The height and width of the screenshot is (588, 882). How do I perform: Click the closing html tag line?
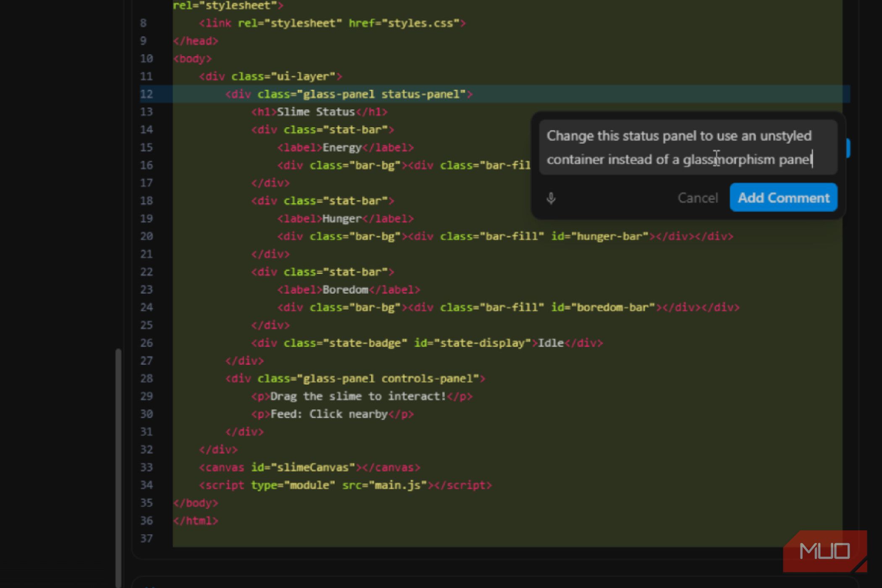(x=196, y=520)
